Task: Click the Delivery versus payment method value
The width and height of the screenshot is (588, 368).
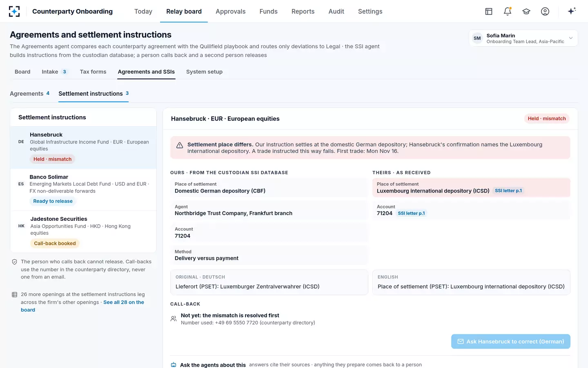Action: click(x=207, y=258)
